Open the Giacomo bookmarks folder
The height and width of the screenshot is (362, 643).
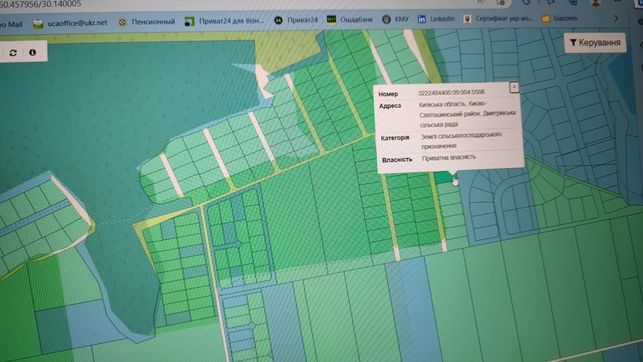(559, 18)
